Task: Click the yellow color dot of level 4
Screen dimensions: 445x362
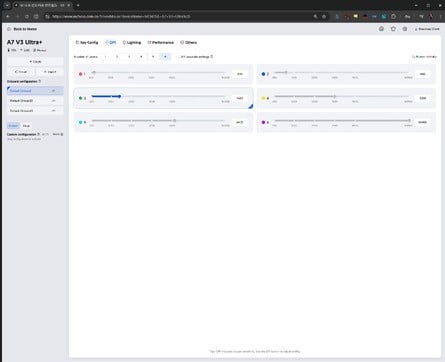Action: [x=263, y=98]
